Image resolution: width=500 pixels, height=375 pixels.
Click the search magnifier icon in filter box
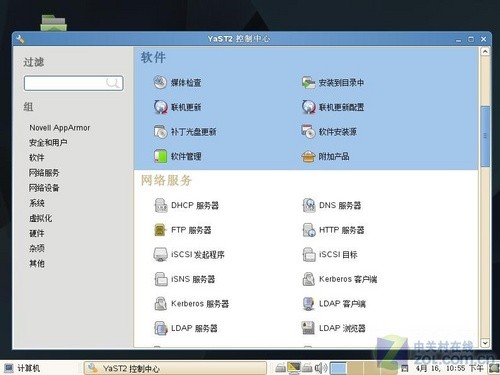click(x=113, y=83)
